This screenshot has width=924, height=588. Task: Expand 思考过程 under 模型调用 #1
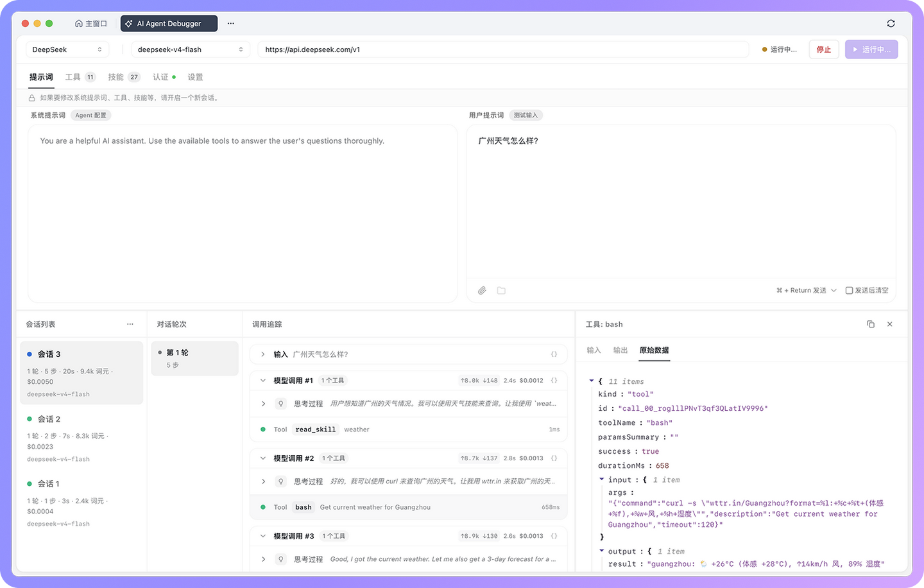pos(263,404)
